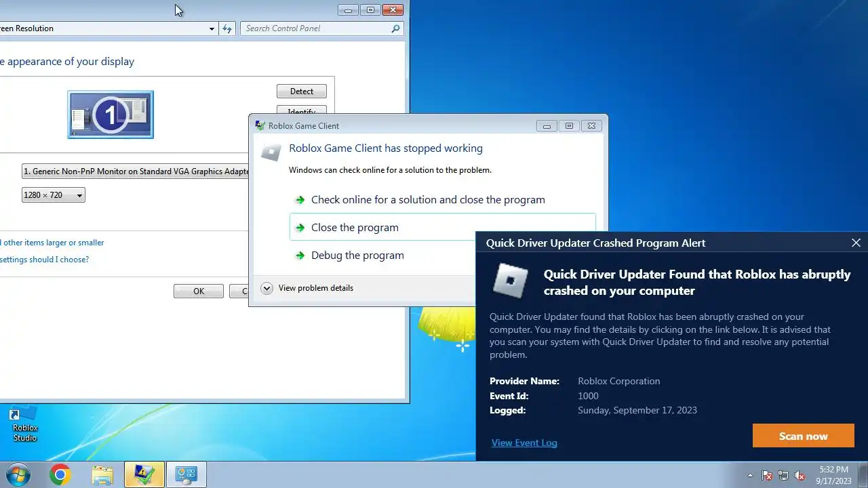This screenshot has width=868, height=488.
Task: Click the Search Control Panel field
Action: click(x=316, y=28)
